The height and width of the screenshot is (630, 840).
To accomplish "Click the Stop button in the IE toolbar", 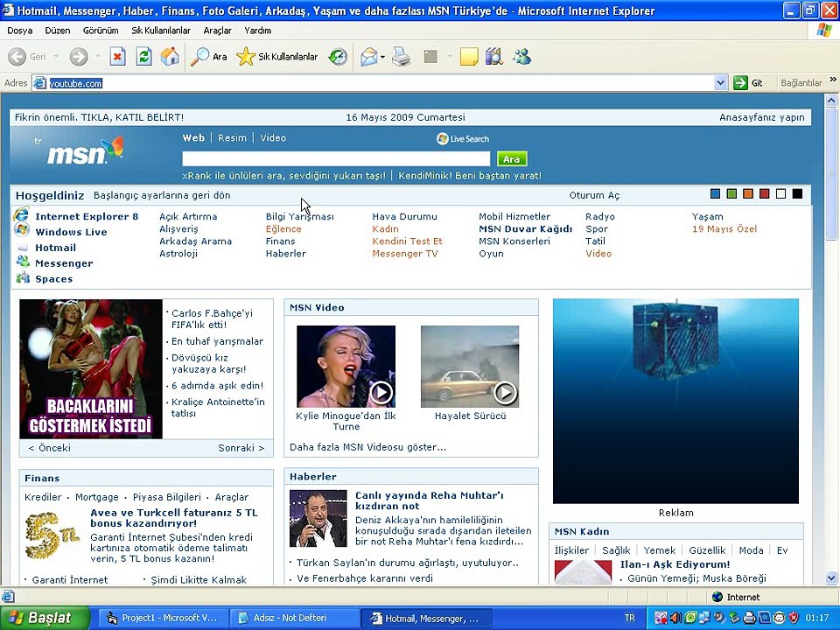I will click(x=118, y=56).
